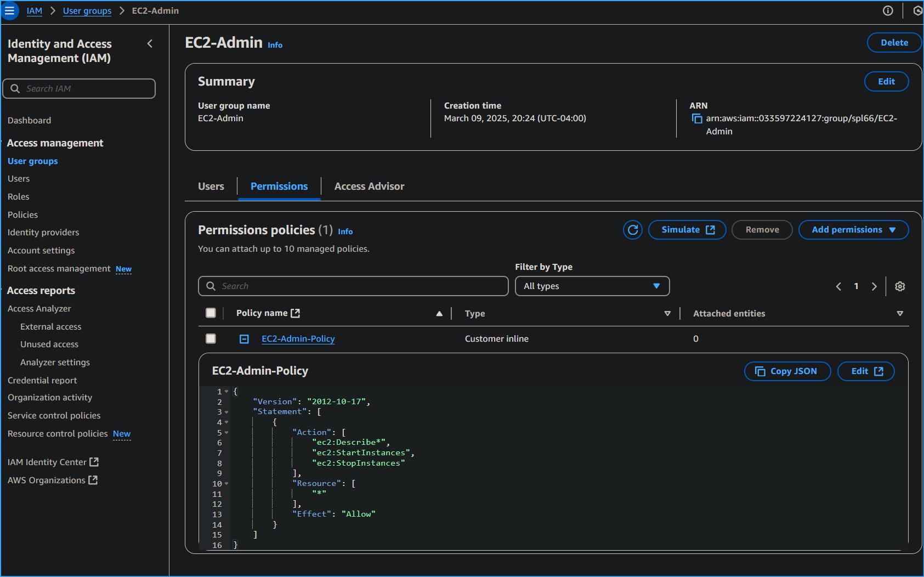924x577 pixels.
Task: Open the hamburger navigation menu icon
Action: click(x=9, y=11)
